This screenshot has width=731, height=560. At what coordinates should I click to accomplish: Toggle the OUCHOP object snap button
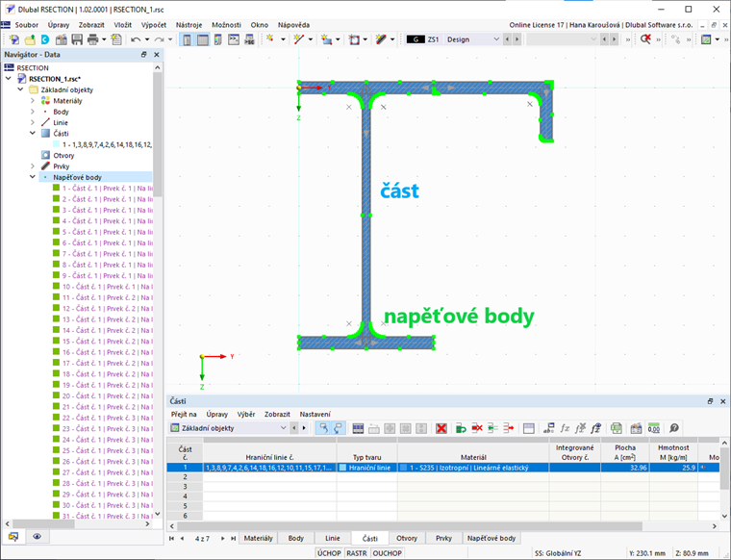387,553
